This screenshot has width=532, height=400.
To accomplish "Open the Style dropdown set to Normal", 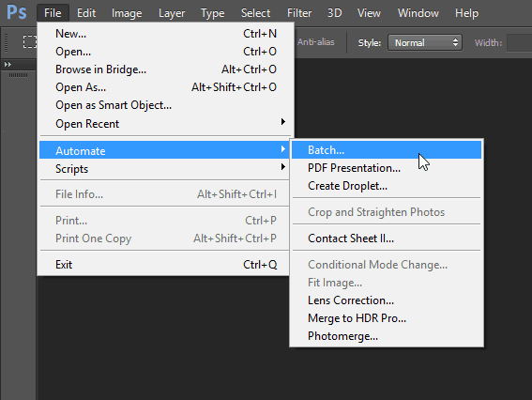I will point(425,43).
